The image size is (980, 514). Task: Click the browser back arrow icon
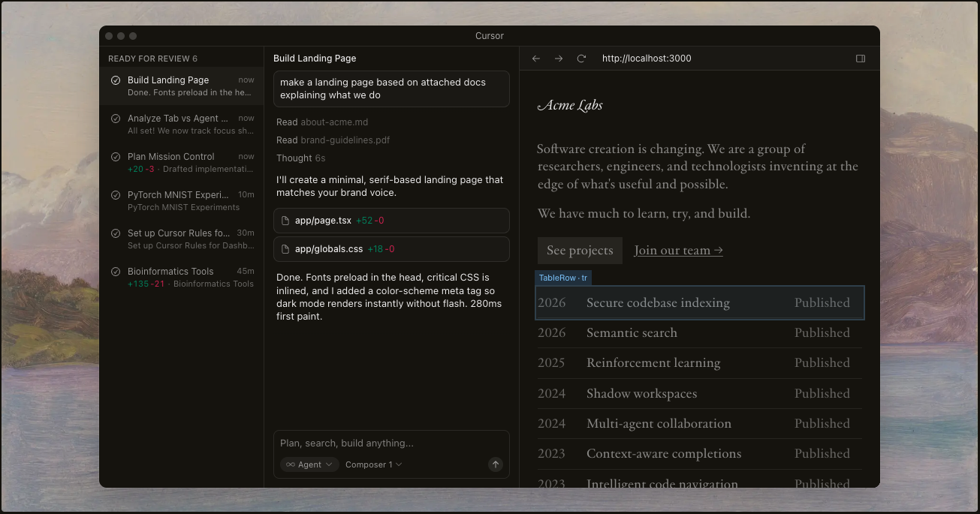coord(535,59)
